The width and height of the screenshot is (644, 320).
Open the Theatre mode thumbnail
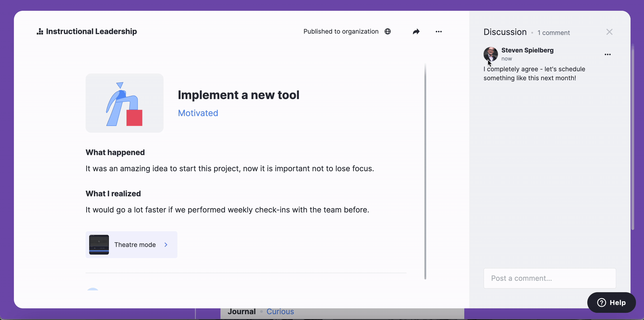(99, 245)
